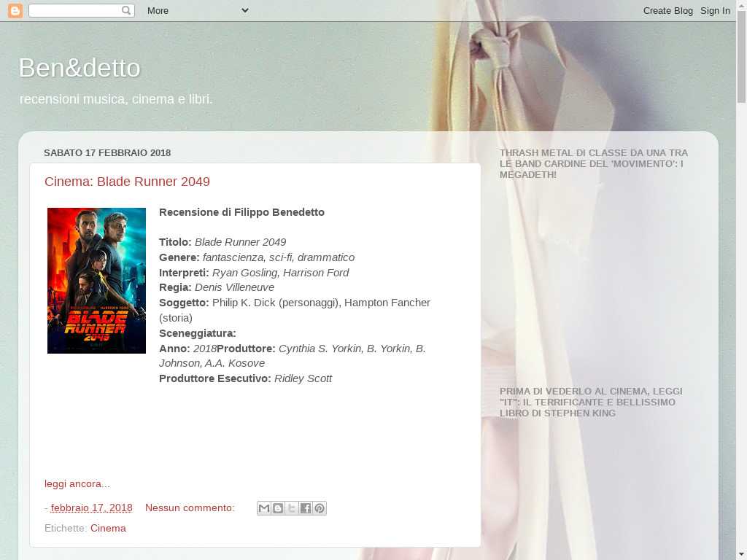The width and height of the screenshot is (747, 560).
Task: Click the search magnifier icon in navbar
Action: pos(125,10)
